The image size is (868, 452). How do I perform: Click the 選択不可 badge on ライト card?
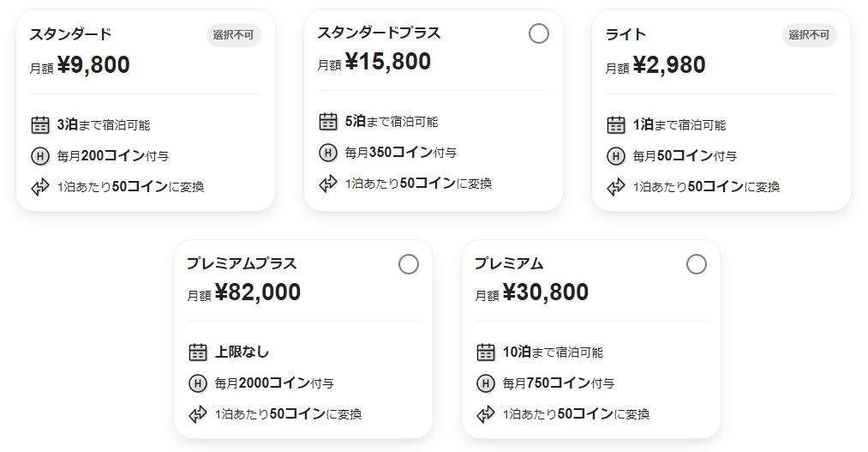(809, 35)
